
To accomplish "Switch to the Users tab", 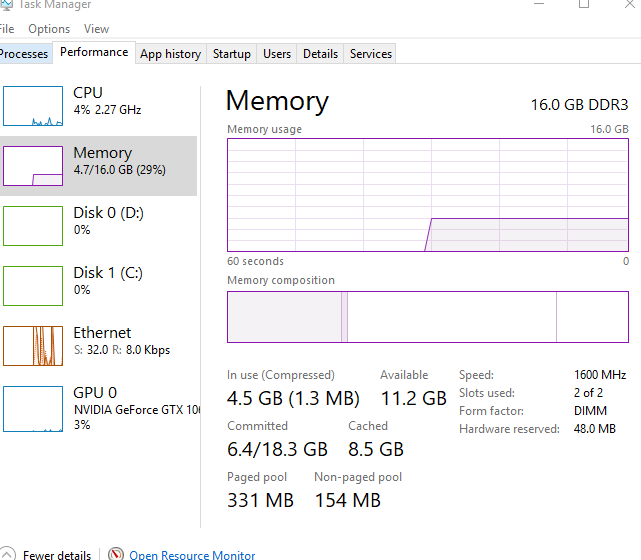I will pyautogui.click(x=277, y=54).
